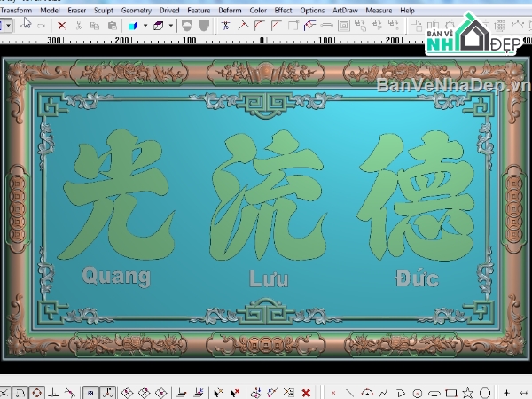Click the Quang text on the relief

pyautogui.click(x=116, y=278)
